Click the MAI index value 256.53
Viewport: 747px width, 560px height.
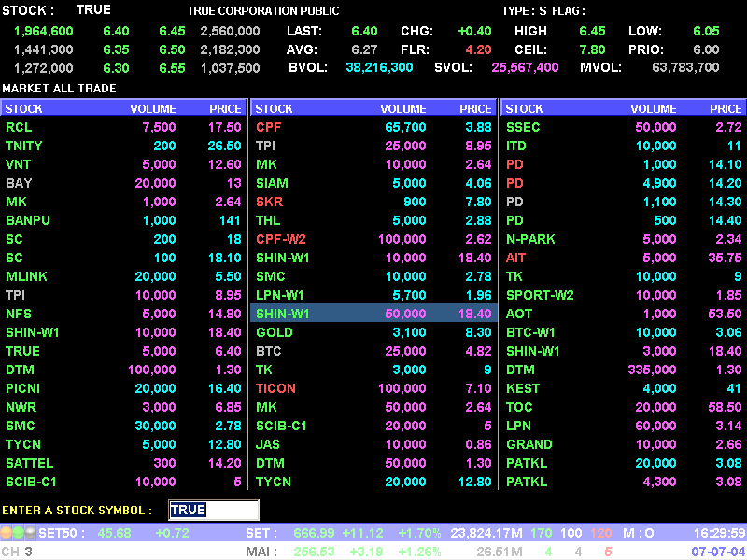tap(315, 552)
